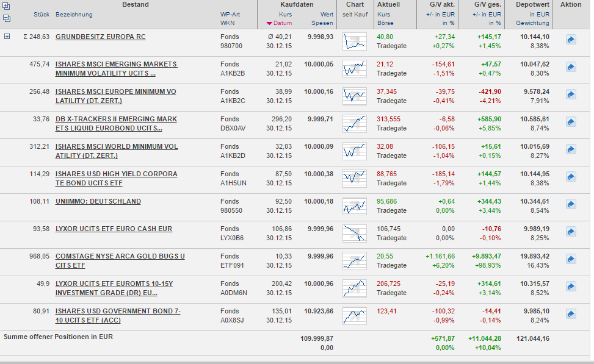This screenshot has height=364, width=594.
Task: Expand all positions with top plus icon
Action: pyautogui.click(x=7, y=7)
